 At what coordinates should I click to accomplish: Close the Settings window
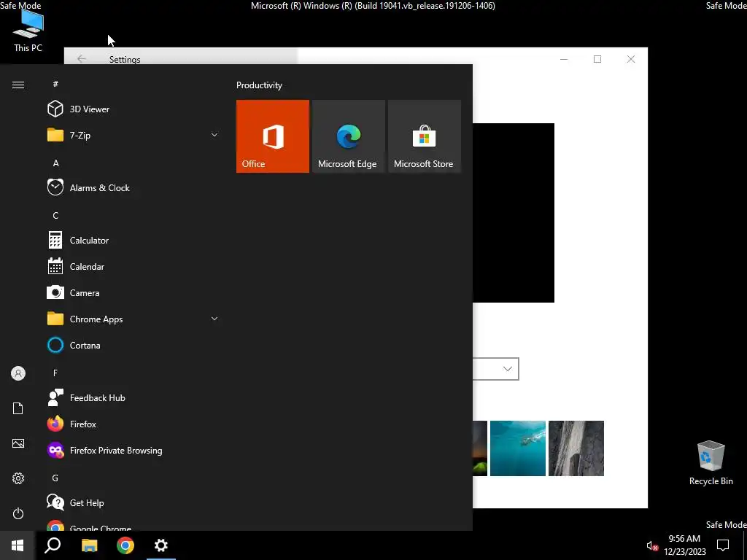[x=631, y=59]
